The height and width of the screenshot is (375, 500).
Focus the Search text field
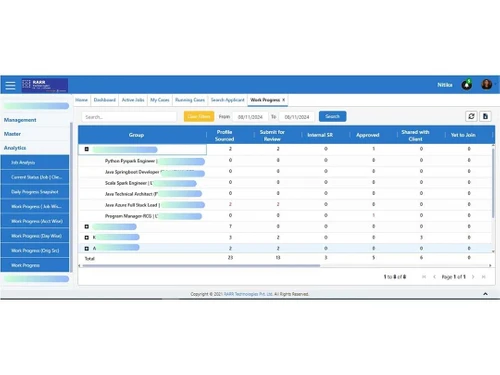(129, 117)
